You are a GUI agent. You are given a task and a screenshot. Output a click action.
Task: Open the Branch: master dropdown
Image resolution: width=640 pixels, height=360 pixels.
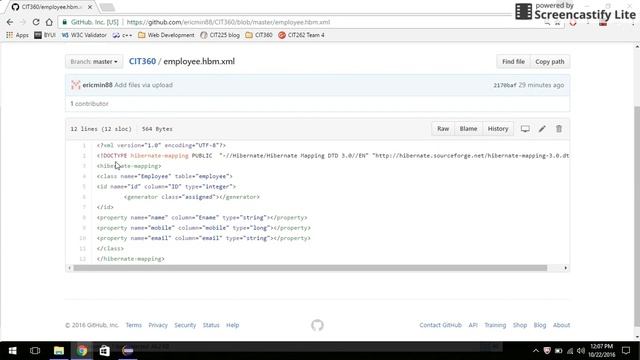point(94,62)
